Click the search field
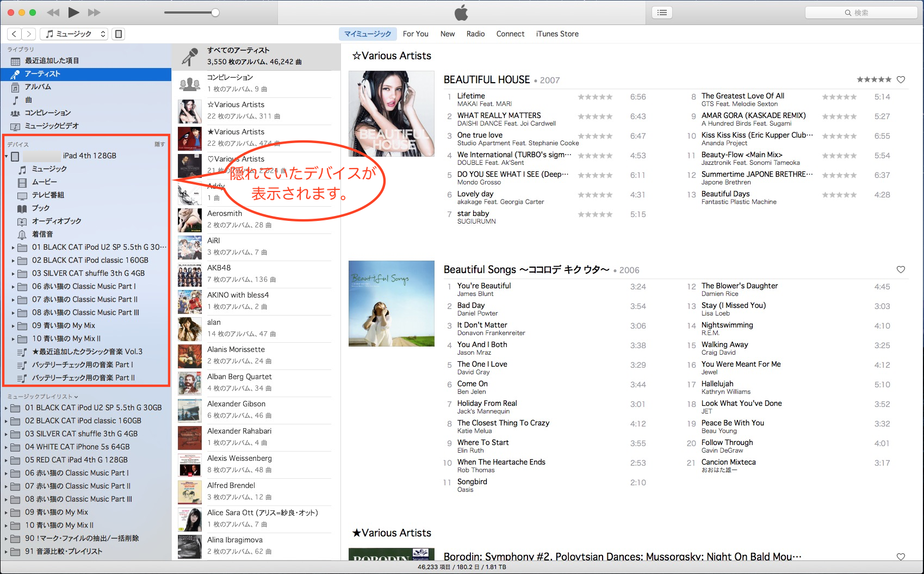Screen dimensions: 924x574 861,13
